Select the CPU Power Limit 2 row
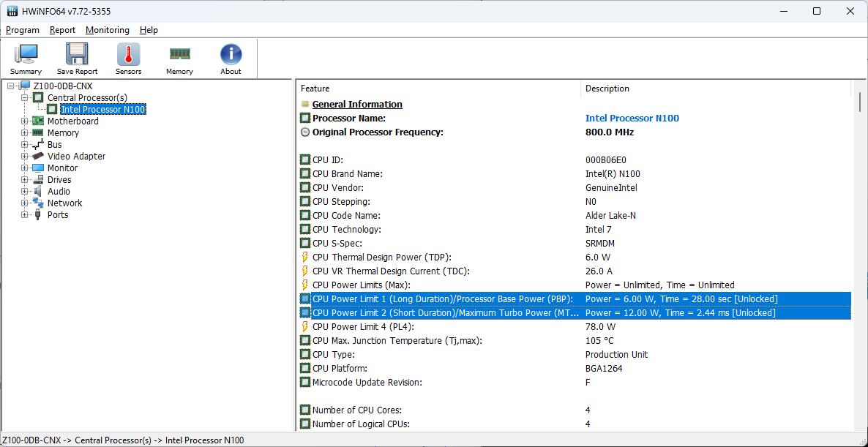Image resolution: width=868 pixels, height=447 pixels. (574, 312)
